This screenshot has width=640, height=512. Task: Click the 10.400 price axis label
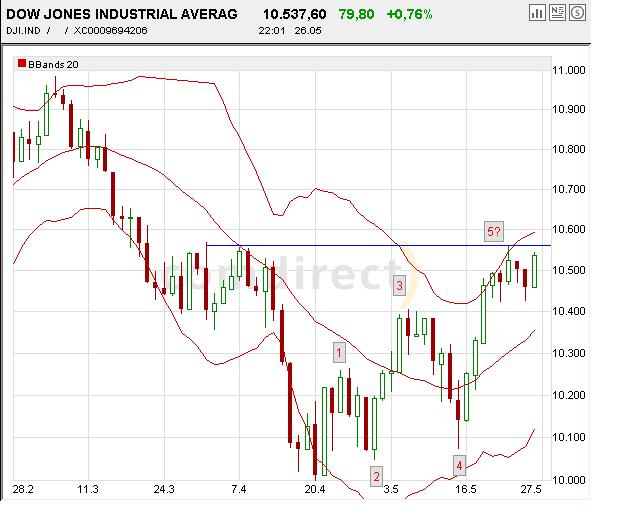click(x=569, y=312)
